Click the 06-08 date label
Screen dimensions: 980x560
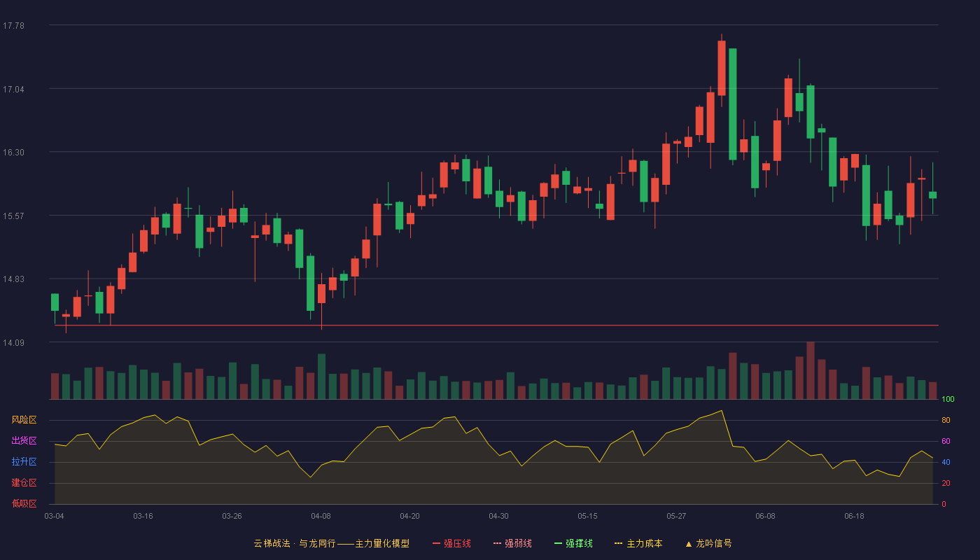(x=765, y=516)
